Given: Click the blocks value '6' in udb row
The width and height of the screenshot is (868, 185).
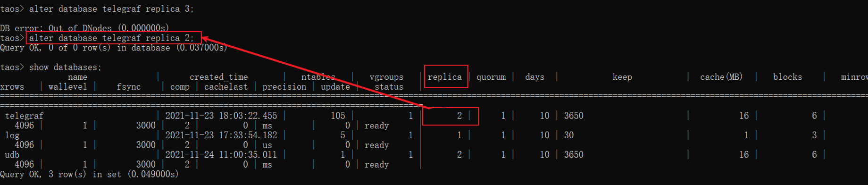Looking at the screenshot, I should point(814,155).
